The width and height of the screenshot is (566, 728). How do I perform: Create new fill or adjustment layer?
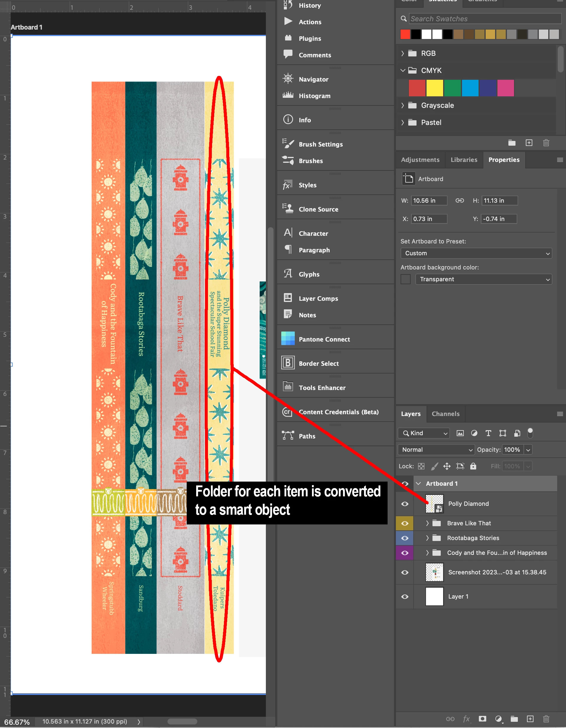498,719
